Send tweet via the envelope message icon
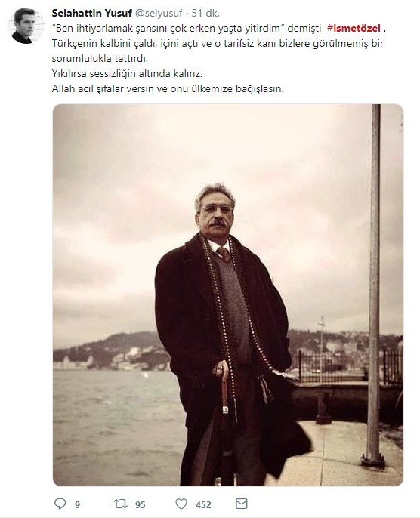Image resolution: width=420 pixels, height=518 pixels. click(x=241, y=504)
